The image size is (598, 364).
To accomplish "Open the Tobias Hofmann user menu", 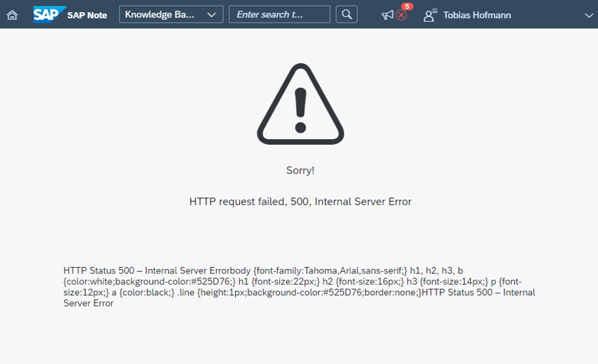I will (477, 15).
